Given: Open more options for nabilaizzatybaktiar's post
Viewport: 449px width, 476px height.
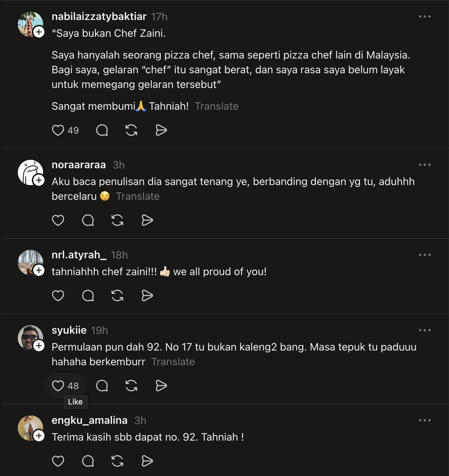Looking at the screenshot, I should tap(424, 16).
